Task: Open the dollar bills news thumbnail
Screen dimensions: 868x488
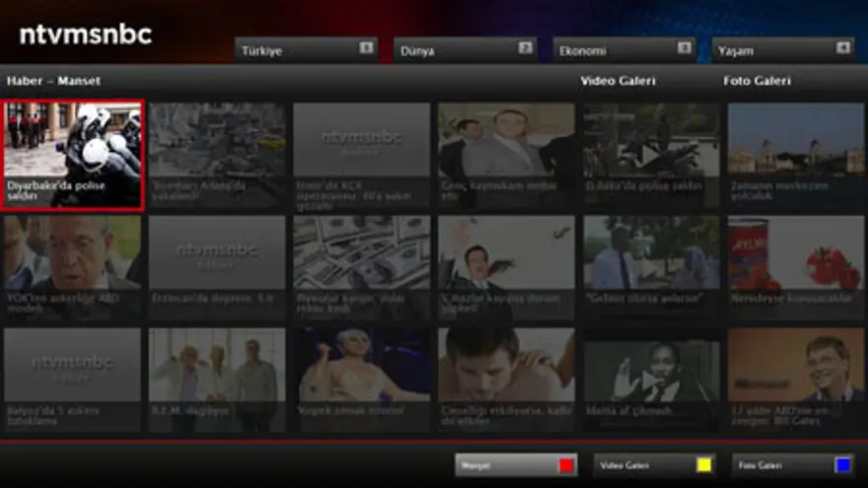Action: pyautogui.click(x=362, y=266)
